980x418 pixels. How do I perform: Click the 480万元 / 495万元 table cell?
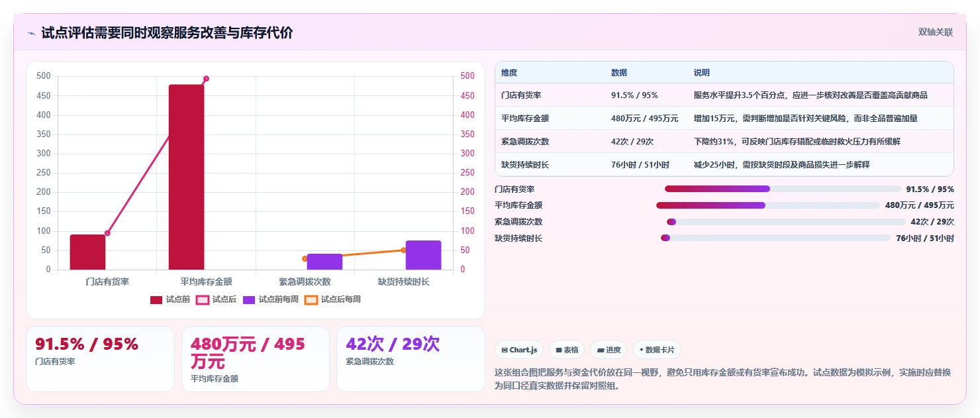(644, 119)
